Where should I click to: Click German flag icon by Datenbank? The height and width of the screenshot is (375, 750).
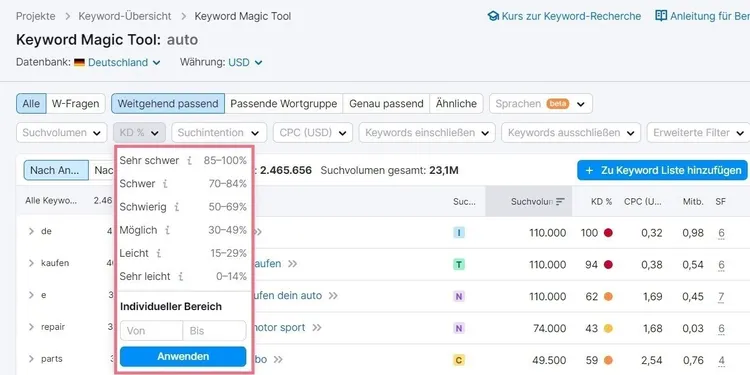point(79,63)
